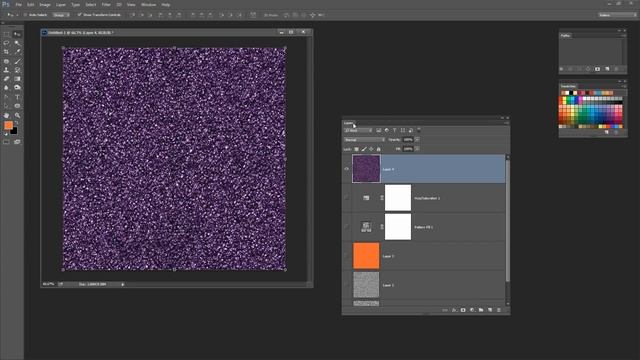The image size is (640, 360).
Task: Select the Brush tool
Action: tap(17, 61)
